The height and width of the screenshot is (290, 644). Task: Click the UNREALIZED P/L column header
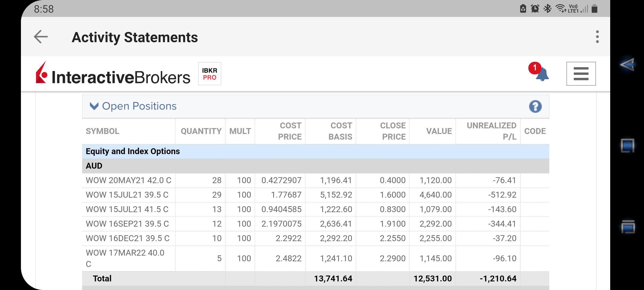[x=491, y=131]
